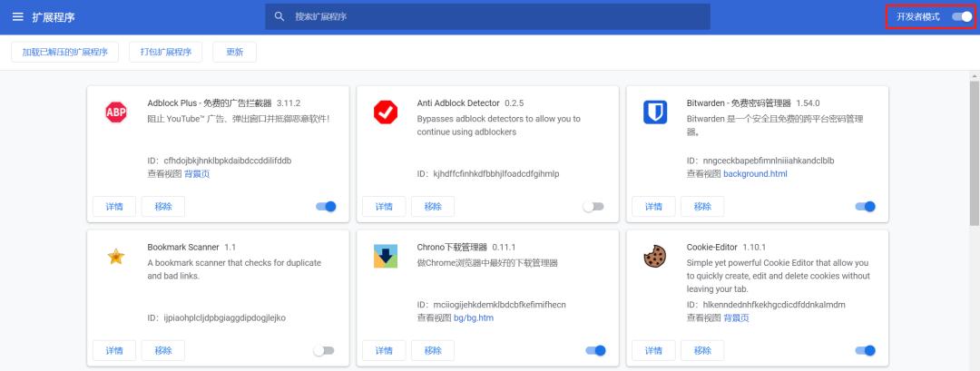Click the 打包扩展程序 button

point(166,53)
